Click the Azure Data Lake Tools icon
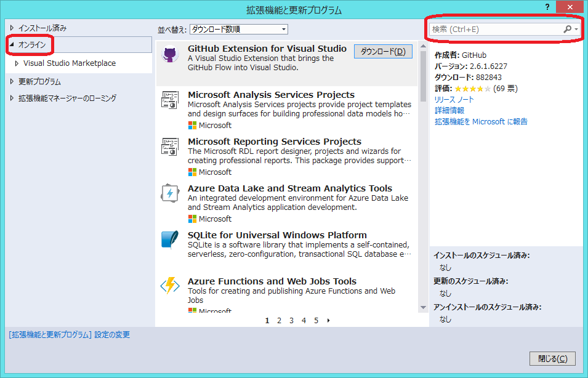 (170, 193)
